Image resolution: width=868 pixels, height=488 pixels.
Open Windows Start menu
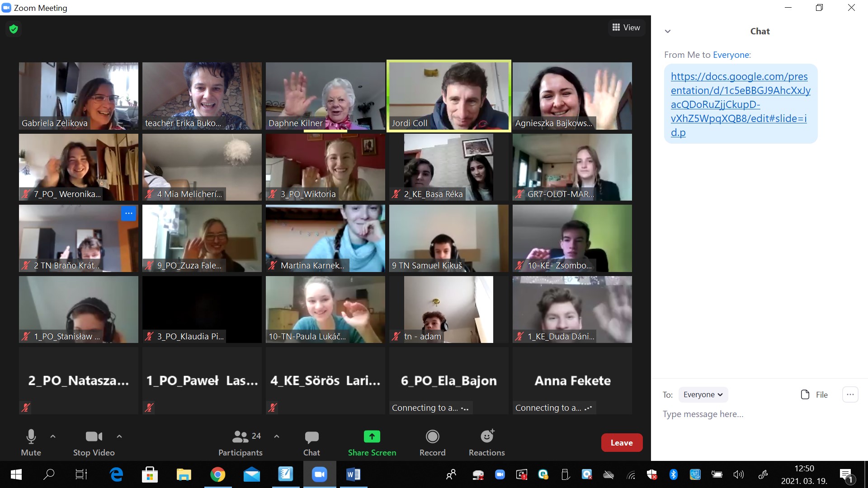pos(16,474)
